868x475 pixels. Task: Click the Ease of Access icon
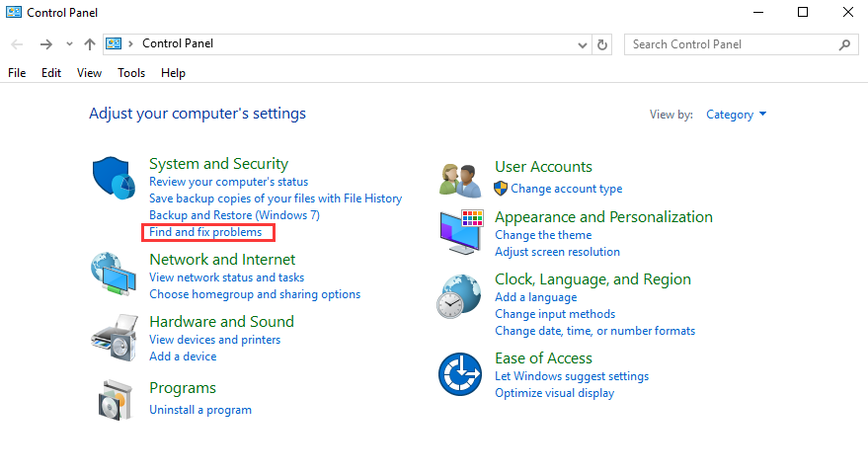[460, 374]
